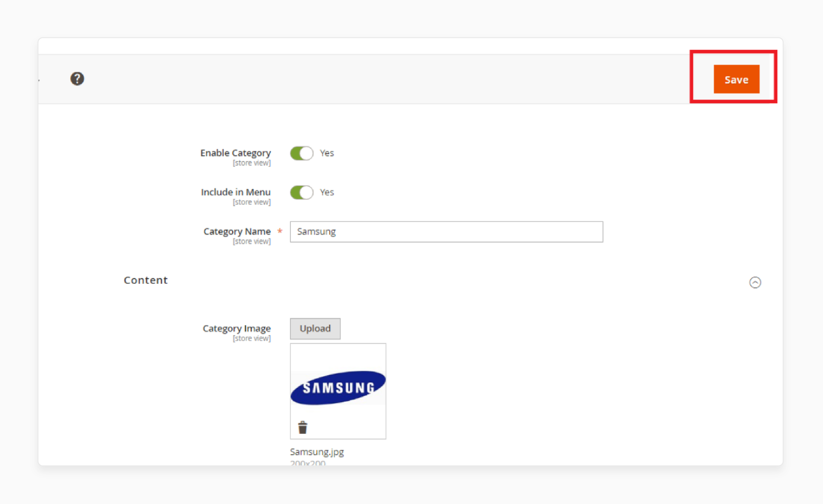Click the Category Name label

(x=237, y=231)
